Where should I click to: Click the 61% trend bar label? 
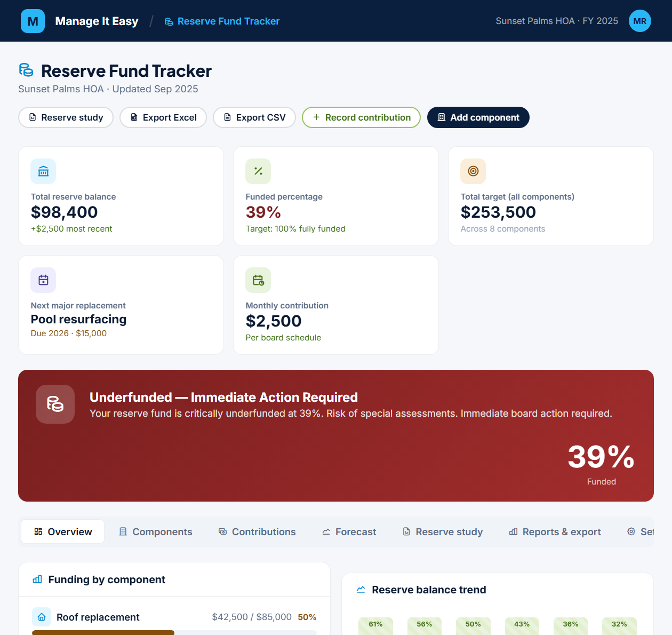click(x=375, y=624)
